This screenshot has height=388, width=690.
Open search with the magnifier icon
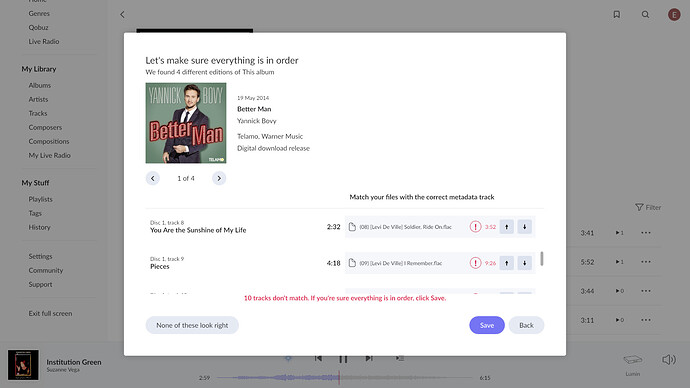[x=645, y=15]
